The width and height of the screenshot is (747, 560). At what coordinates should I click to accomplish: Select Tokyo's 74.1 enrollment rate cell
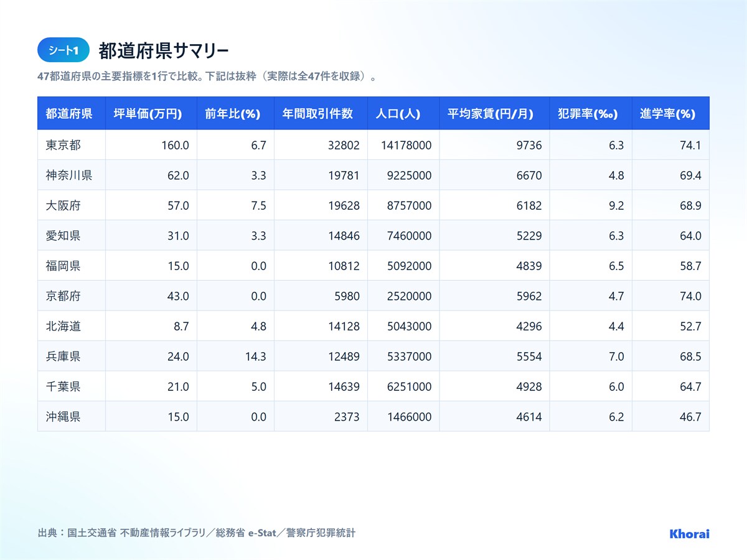click(x=670, y=145)
